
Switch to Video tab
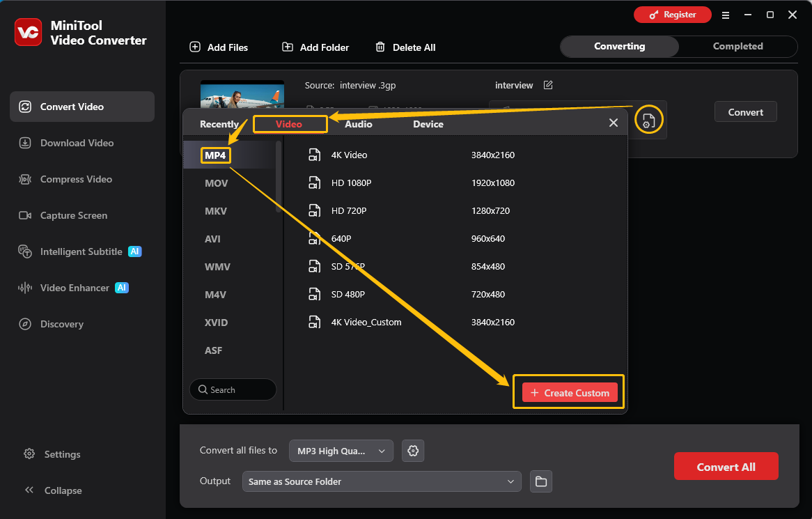click(289, 124)
